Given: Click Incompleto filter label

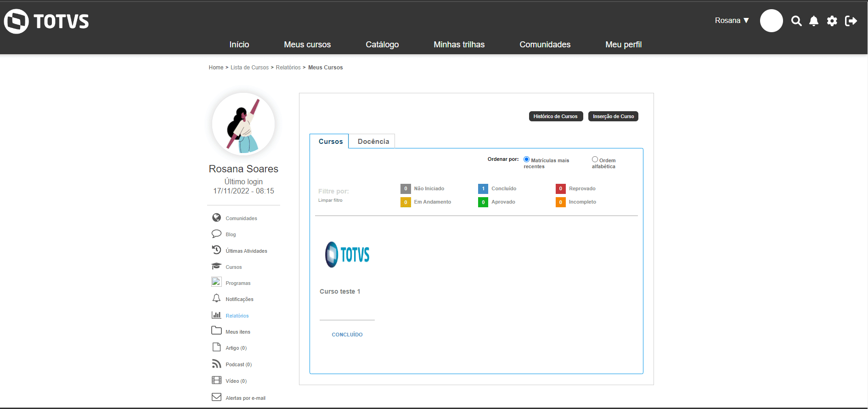Looking at the screenshot, I should [x=582, y=202].
